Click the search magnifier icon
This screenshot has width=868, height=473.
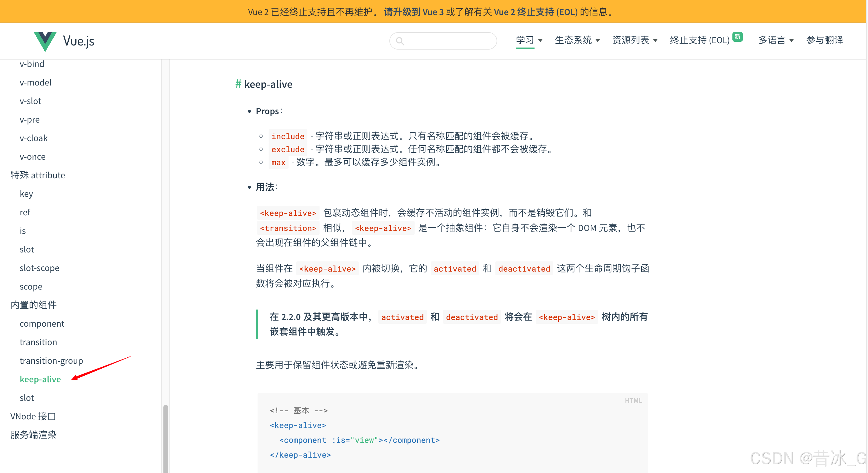click(400, 41)
